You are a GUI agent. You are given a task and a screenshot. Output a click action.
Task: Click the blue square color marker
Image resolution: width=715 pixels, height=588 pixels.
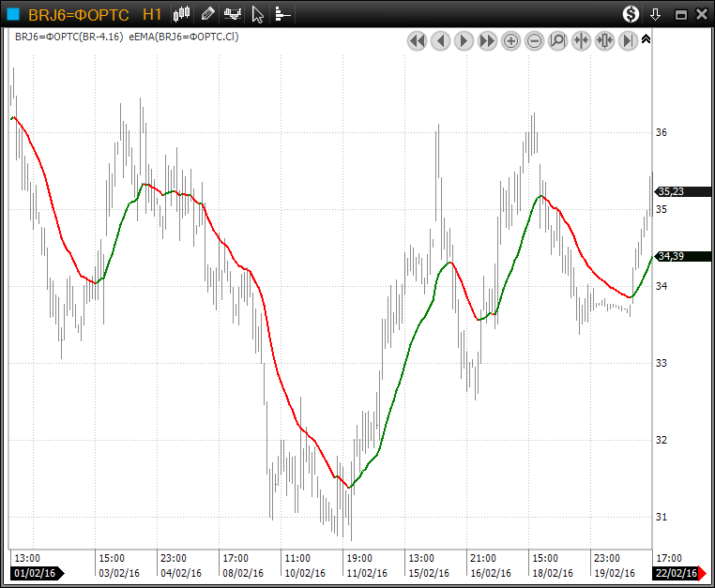click(13, 14)
